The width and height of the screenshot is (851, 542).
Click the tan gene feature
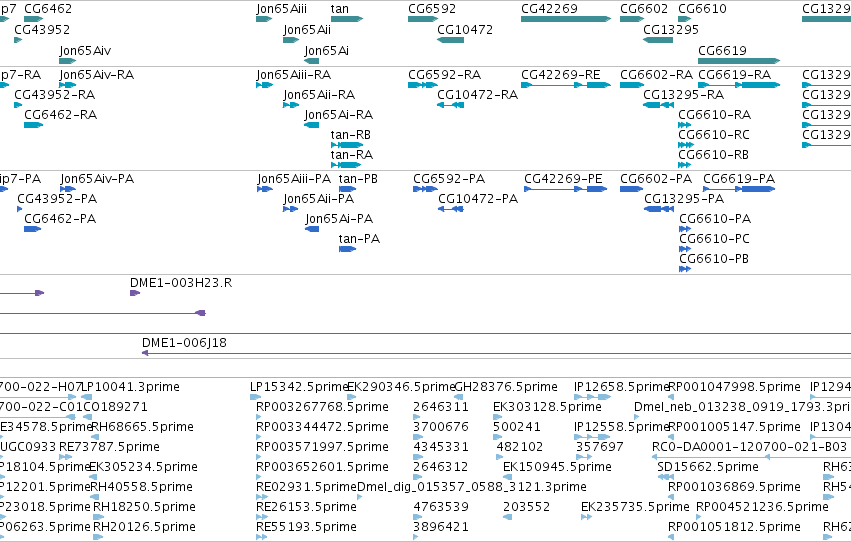[347, 19]
